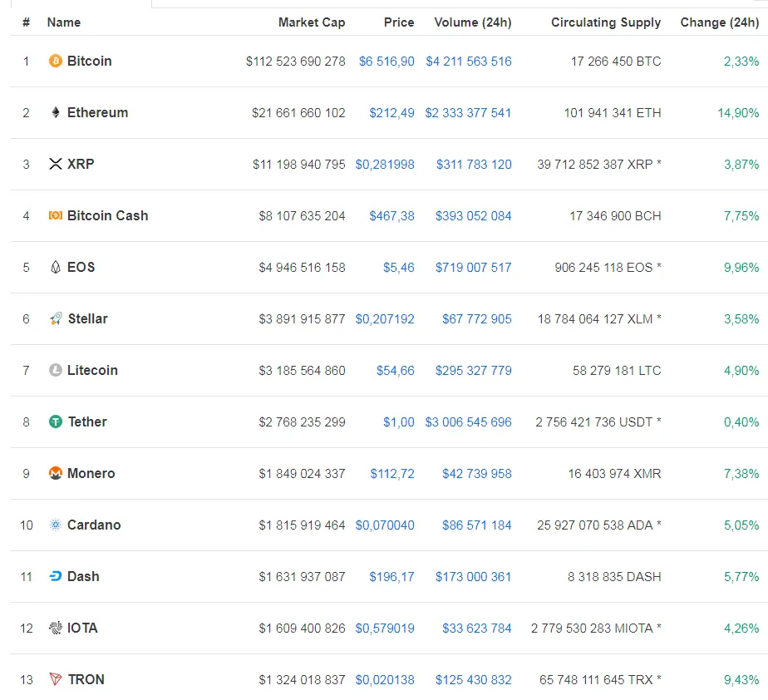This screenshot has width=768, height=700.
Task: Click EOS price $5,46
Action: tap(398, 267)
